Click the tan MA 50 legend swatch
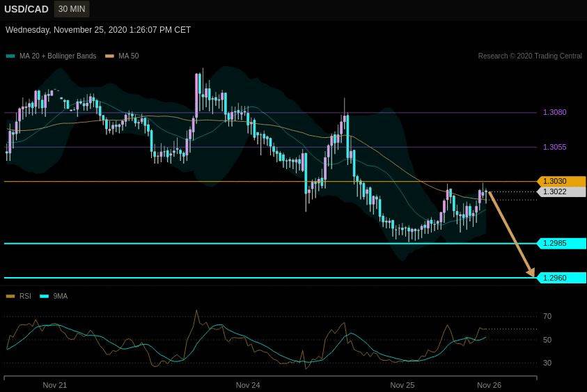 click(110, 56)
